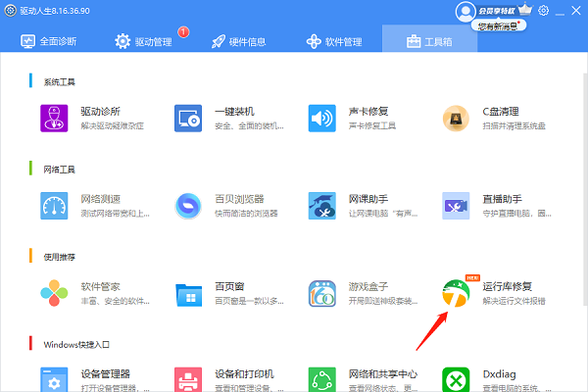Click the 运行库修复 title text
The width and height of the screenshot is (588, 392).
click(507, 286)
